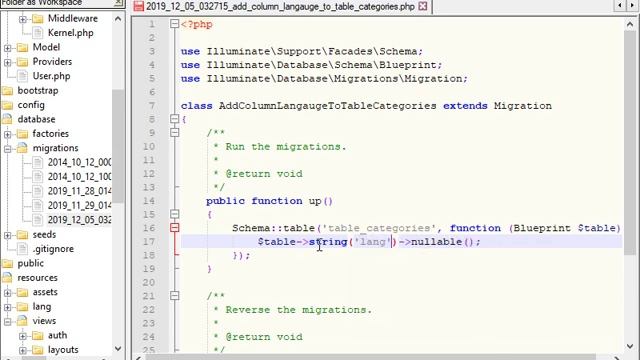This screenshot has width=640, height=360.
Task: Click class name AddColumnLangaugeToTableCategories
Action: (x=328, y=106)
